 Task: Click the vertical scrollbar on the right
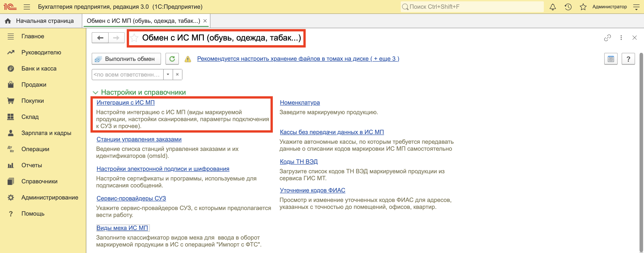point(642,150)
